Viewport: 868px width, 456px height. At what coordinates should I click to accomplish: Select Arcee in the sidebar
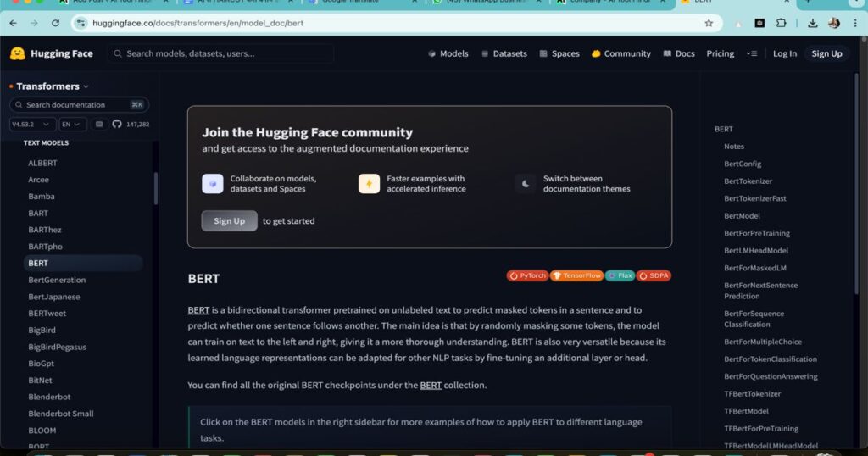click(38, 180)
